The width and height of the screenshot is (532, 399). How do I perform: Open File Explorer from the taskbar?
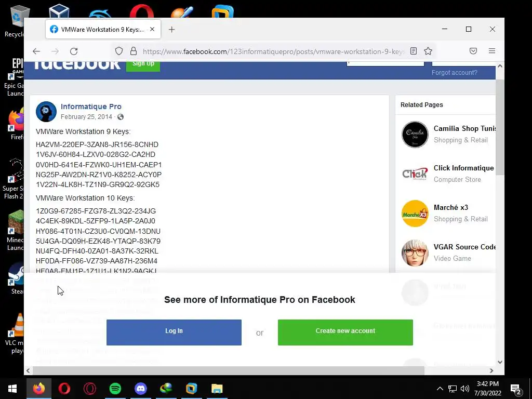pos(217,389)
